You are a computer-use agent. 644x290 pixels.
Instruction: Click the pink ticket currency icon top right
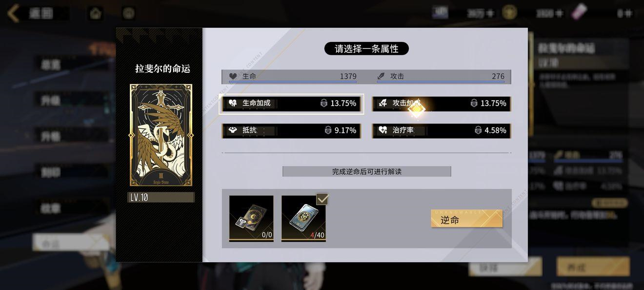point(579,12)
